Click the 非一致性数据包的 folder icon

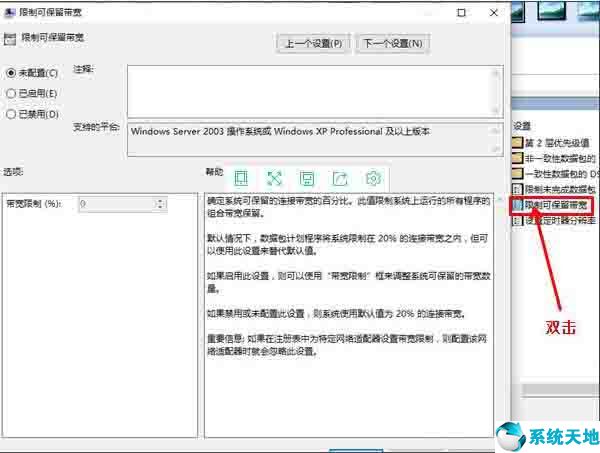(x=517, y=158)
